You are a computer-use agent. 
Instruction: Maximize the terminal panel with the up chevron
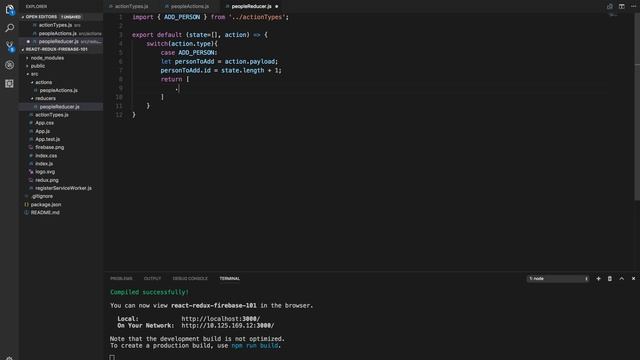tap(622, 279)
